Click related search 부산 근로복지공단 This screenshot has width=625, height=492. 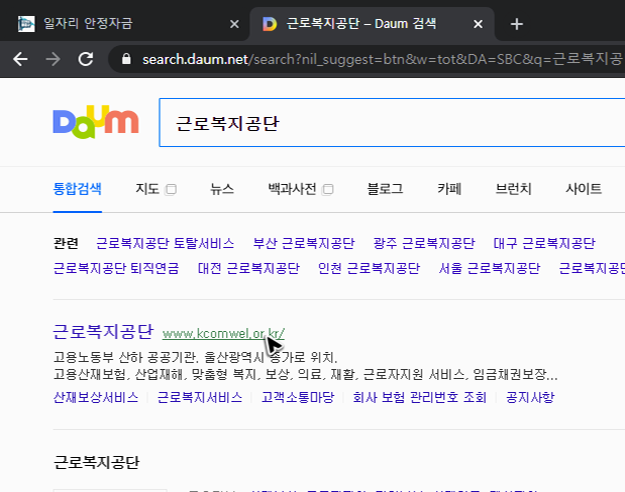point(304,243)
